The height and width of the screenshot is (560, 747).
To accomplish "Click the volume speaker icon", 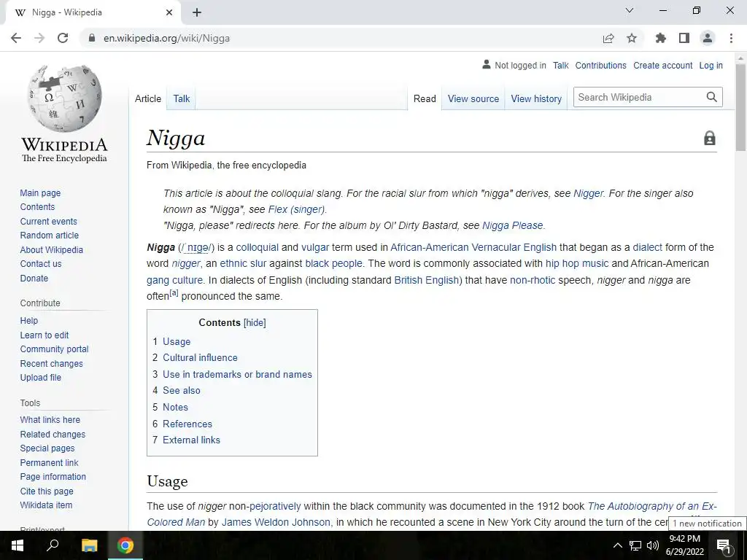I will (653, 545).
